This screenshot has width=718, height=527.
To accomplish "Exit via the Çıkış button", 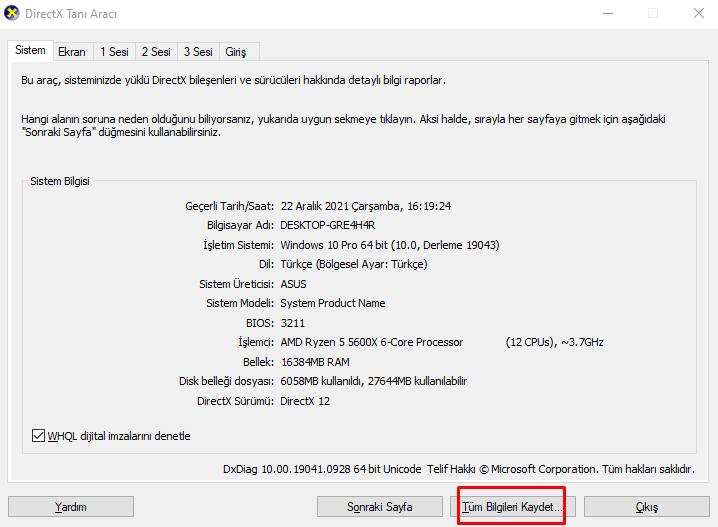I will [x=647, y=506].
